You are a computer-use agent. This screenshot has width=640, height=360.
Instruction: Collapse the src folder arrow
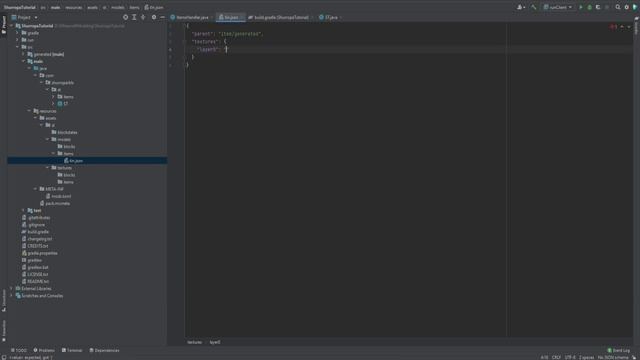coord(17,47)
